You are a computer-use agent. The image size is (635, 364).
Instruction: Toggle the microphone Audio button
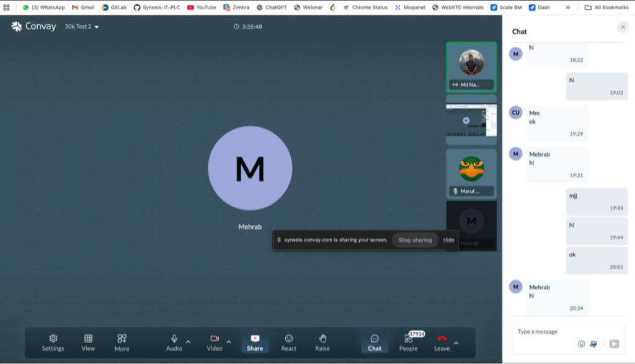[x=174, y=342]
